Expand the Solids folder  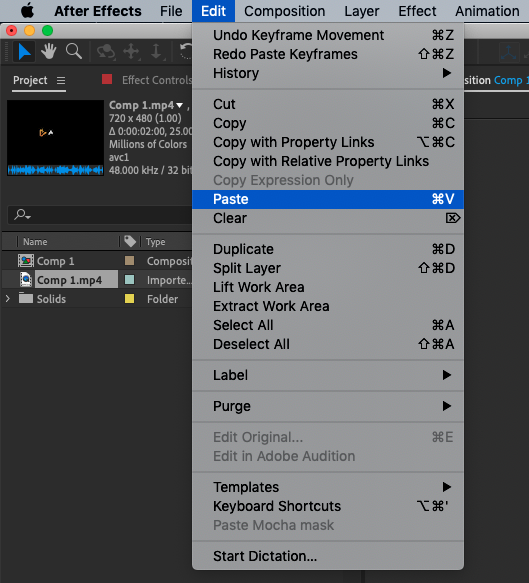pyautogui.click(x=7, y=299)
